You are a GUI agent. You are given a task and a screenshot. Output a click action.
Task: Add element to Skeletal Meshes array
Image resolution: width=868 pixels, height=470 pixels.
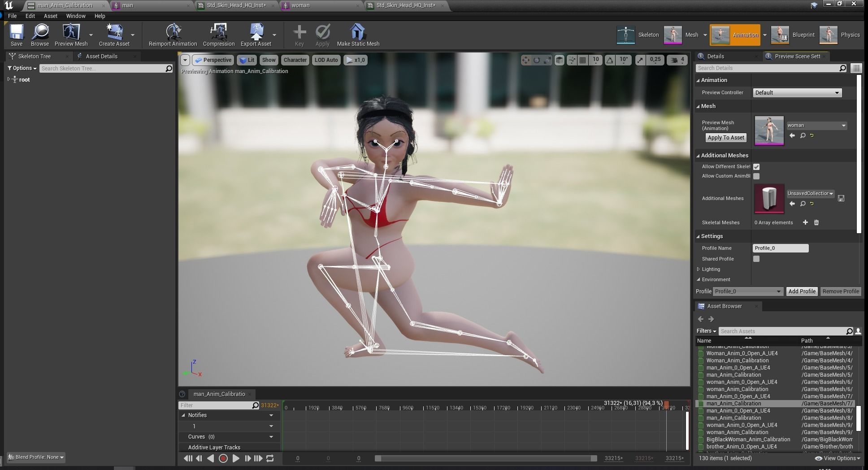pyautogui.click(x=805, y=222)
